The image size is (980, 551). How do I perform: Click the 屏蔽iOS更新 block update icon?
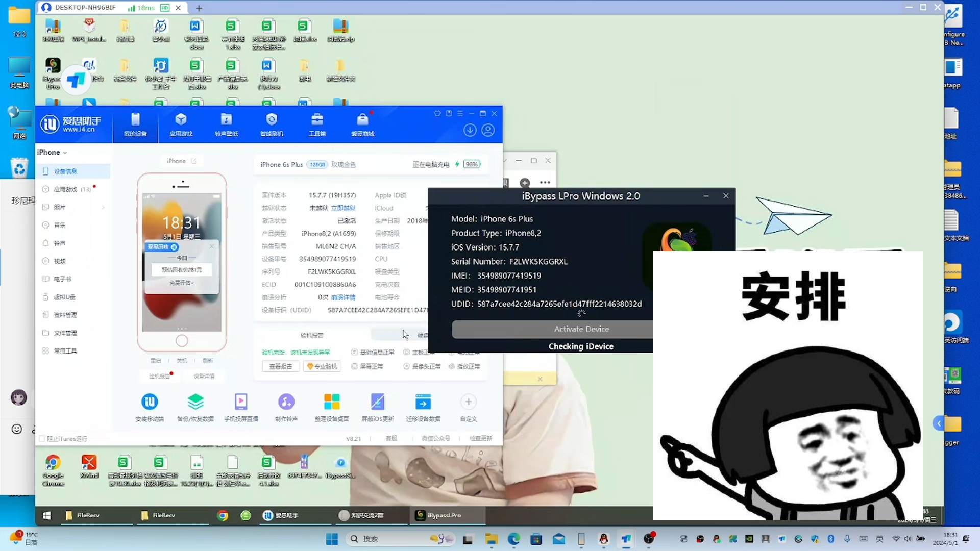[378, 403]
